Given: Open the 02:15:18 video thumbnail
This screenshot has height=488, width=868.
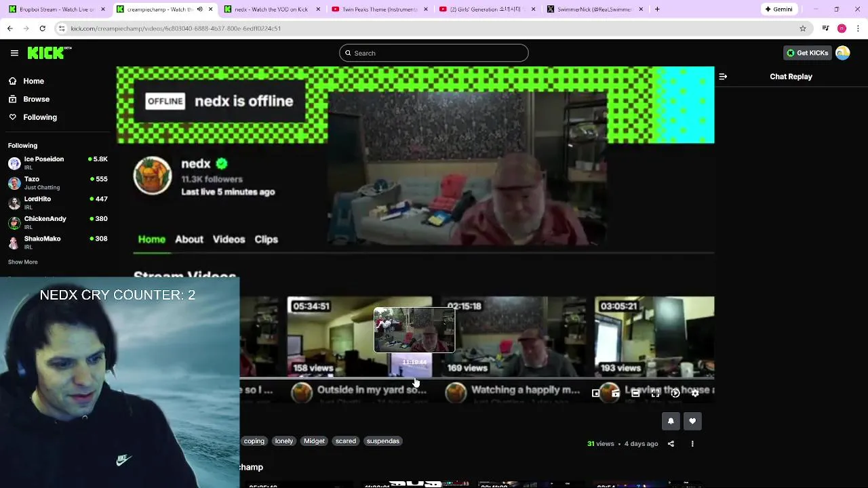Looking at the screenshot, I should coord(513,336).
